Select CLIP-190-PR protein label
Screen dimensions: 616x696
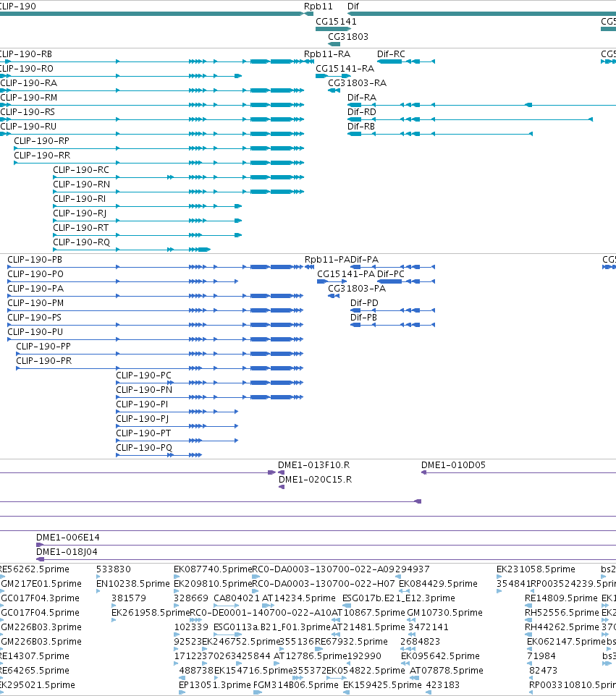[44, 360]
